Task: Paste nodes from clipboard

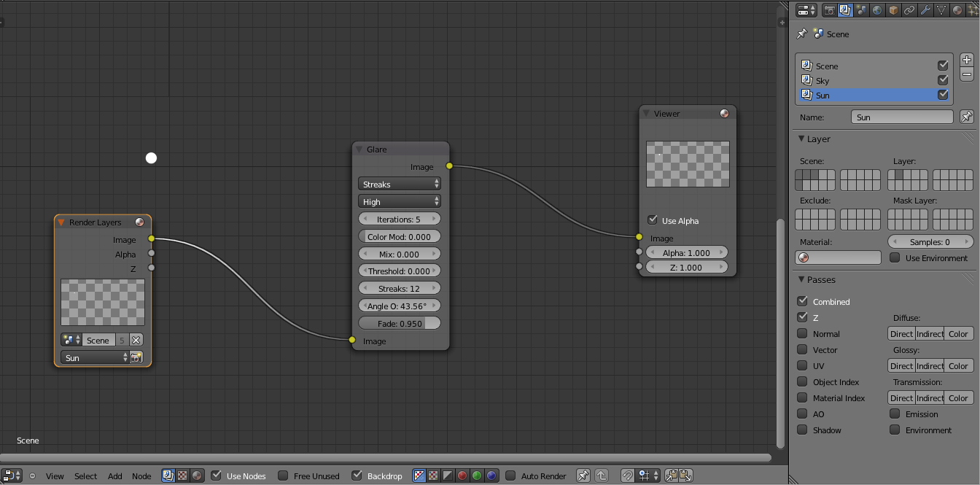Action: [686, 476]
